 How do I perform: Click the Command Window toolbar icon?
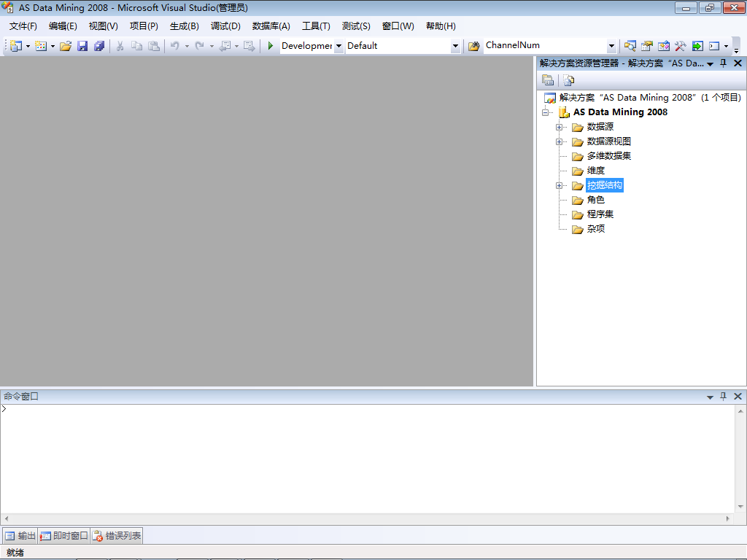[714, 46]
